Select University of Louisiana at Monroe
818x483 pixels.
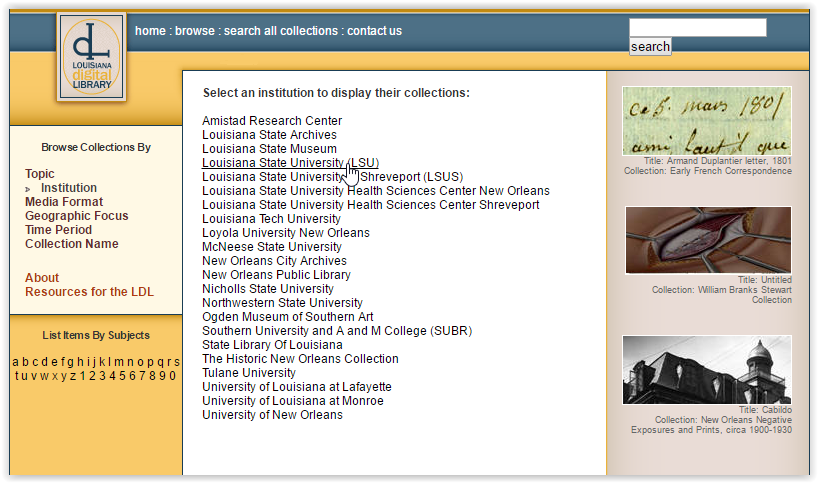[x=293, y=402]
